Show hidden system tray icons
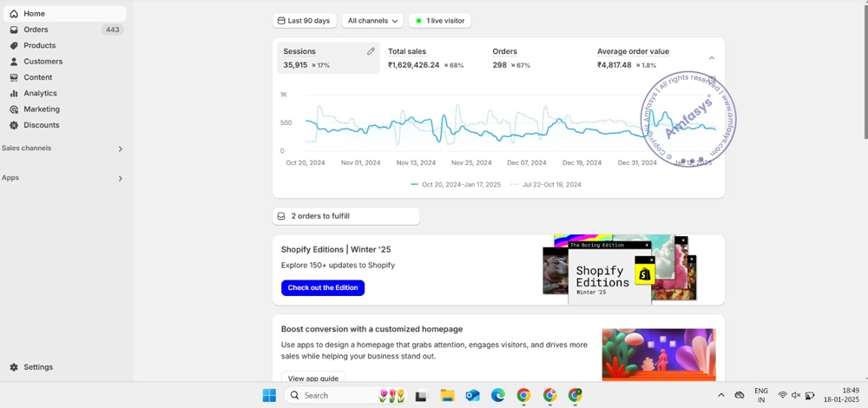Viewport: 868px width, 408px height. tap(720, 395)
